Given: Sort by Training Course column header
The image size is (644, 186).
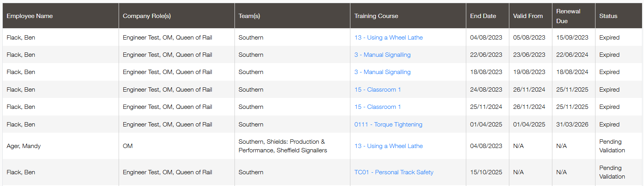Looking at the screenshot, I should (376, 16).
